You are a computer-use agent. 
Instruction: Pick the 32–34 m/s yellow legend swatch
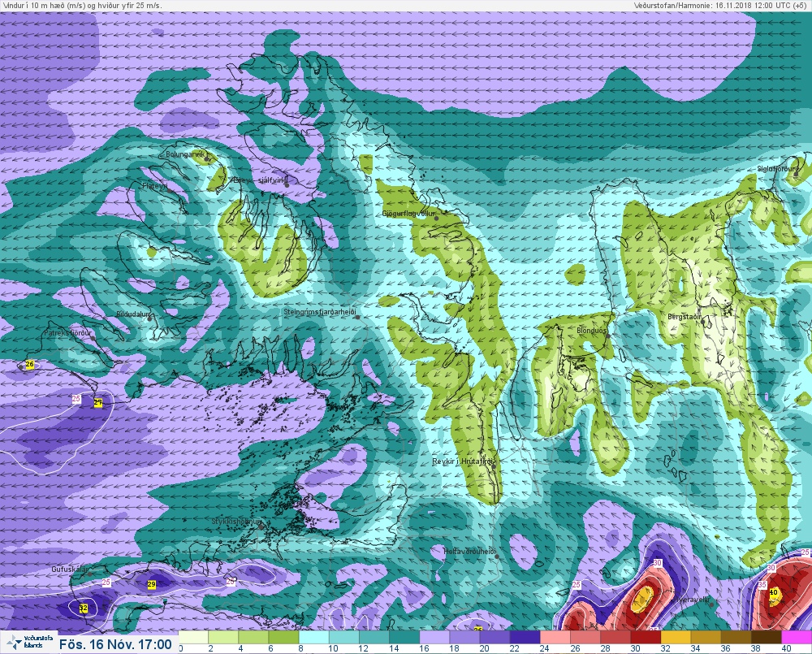(x=675, y=637)
